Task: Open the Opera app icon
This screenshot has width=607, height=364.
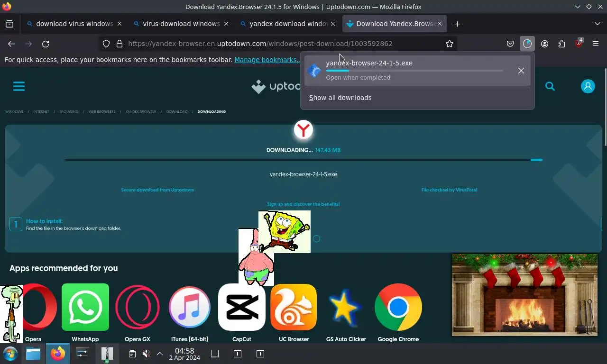Action: coord(40,307)
